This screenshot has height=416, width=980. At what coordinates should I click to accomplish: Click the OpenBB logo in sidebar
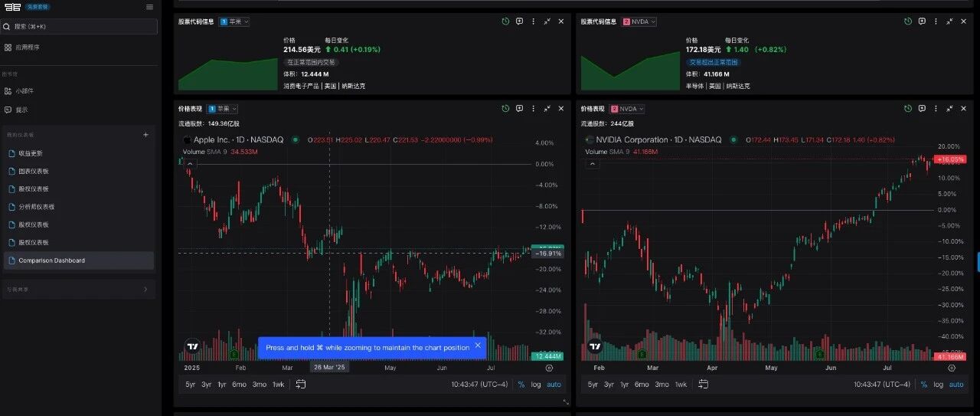pyautogui.click(x=12, y=6)
